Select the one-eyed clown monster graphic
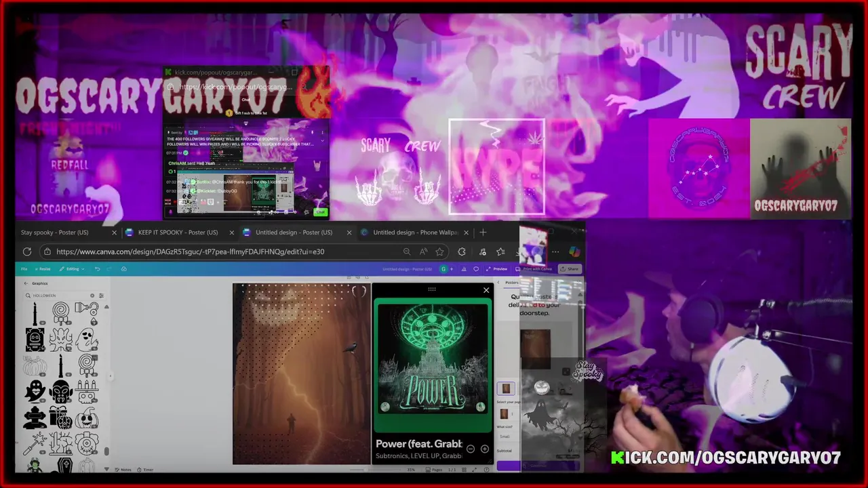The height and width of the screenshot is (488, 868). [x=87, y=444]
